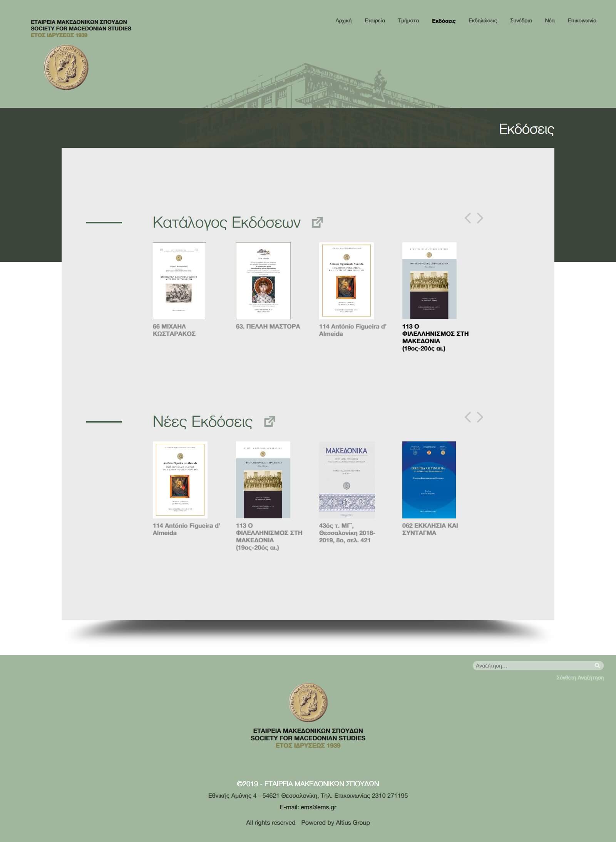The height and width of the screenshot is (842, 616).
Task: Open the 062 ΕΚΚΛΗΣΙΑ ΚΑΙ ΣΥΝΤΑΓΜΑ link
Action: pos(430,529)
